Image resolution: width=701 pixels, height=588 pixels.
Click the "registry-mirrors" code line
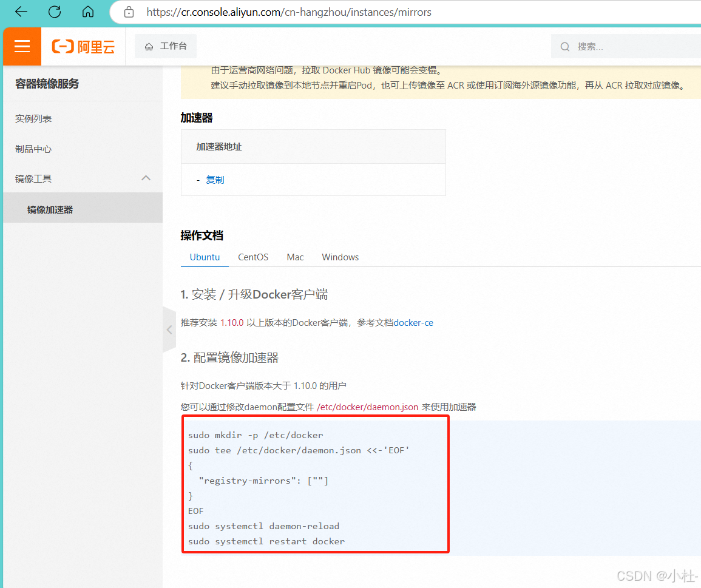(263, 481)
